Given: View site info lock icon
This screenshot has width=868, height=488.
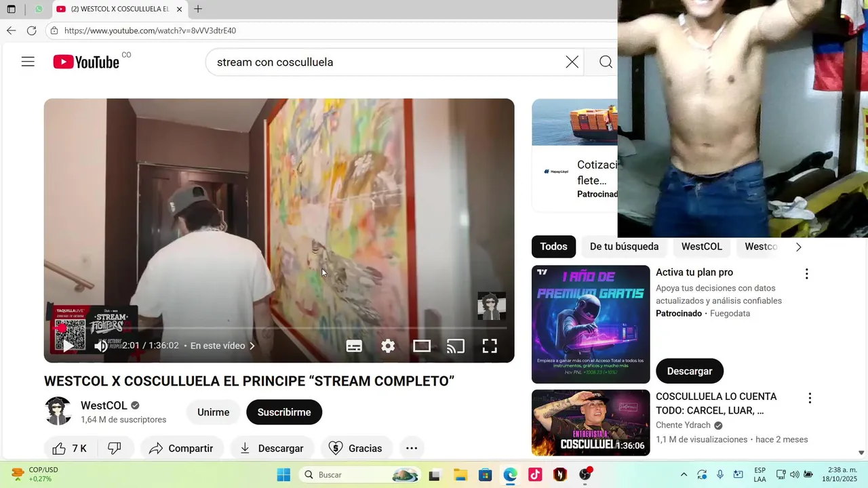Looking at the screenshot, I should (x=54, y=30).
